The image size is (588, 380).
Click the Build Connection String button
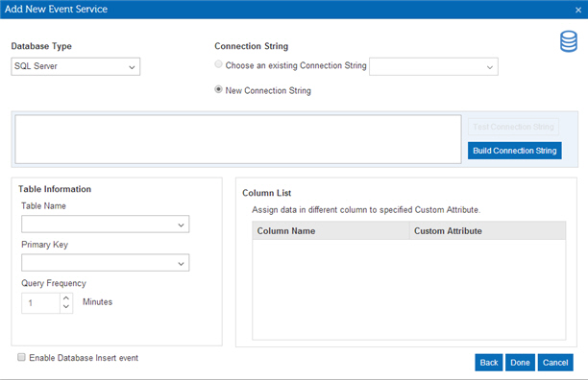tap(515, 151)
